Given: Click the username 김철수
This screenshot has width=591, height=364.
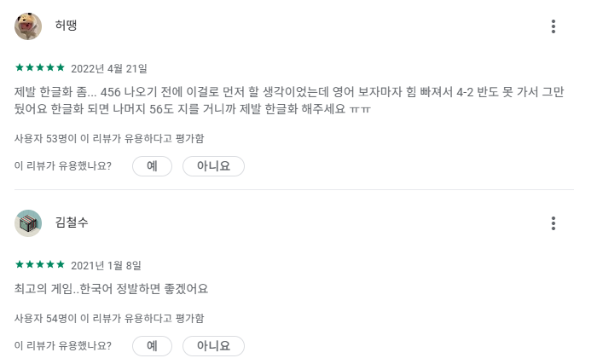Looking at the screenshot, I should click(x=72, y=222).
